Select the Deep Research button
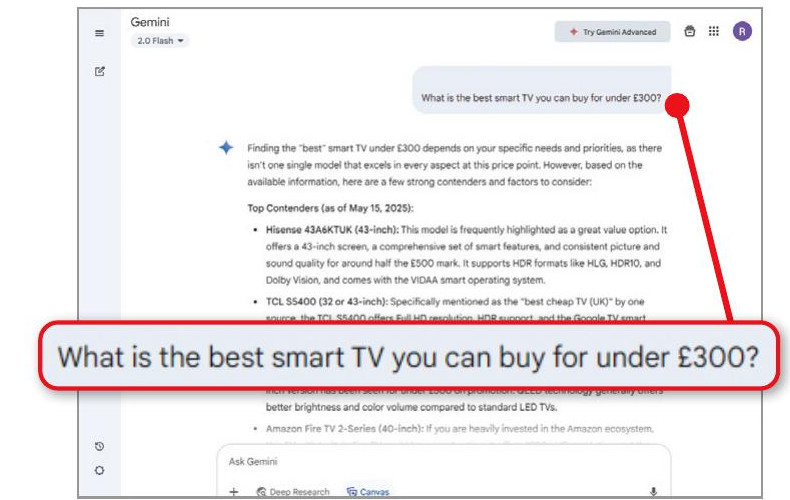 293,492
